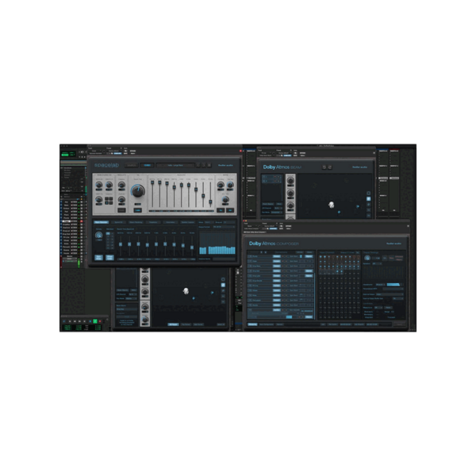The width and height of the screenshot is (476, 476).
Task: Click the beam name field in the lower Beam window
Action: click(127, 309)
